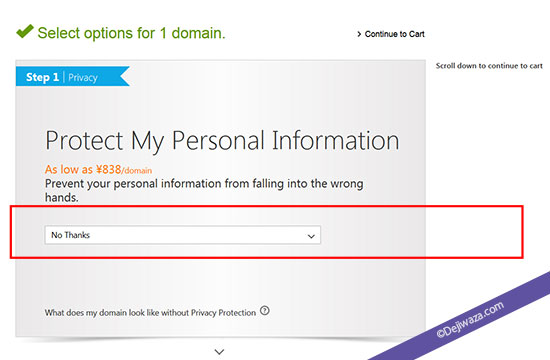
Task: Click the 'Select options for 1 domain.' heading
Action: coord(131,33)
